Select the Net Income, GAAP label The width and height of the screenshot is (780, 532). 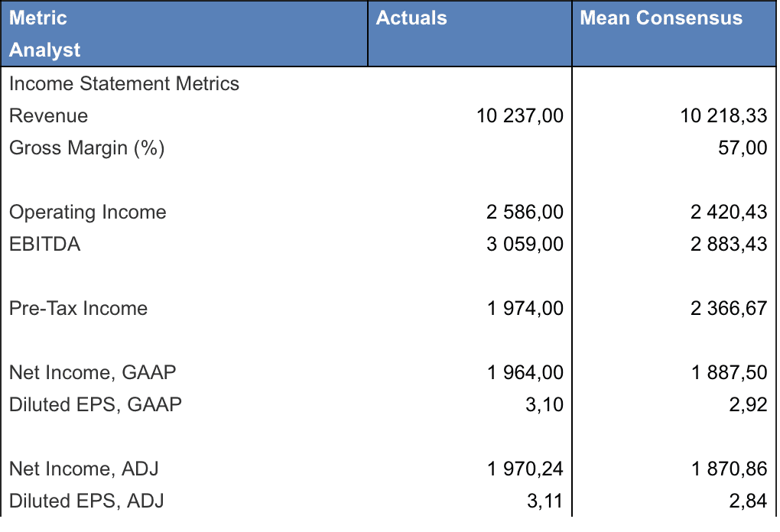point(93,372)
